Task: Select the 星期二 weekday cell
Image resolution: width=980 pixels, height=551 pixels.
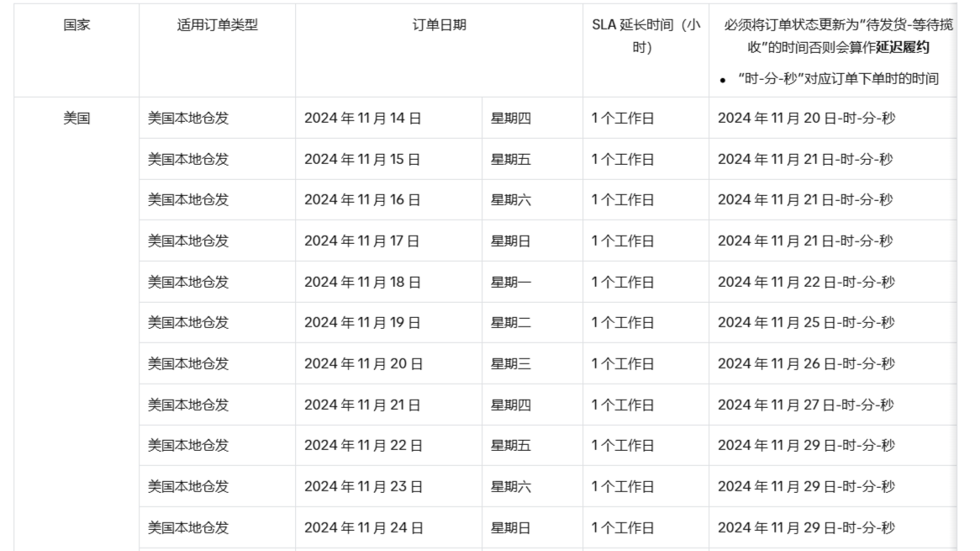Action: (x=511, y=323)
